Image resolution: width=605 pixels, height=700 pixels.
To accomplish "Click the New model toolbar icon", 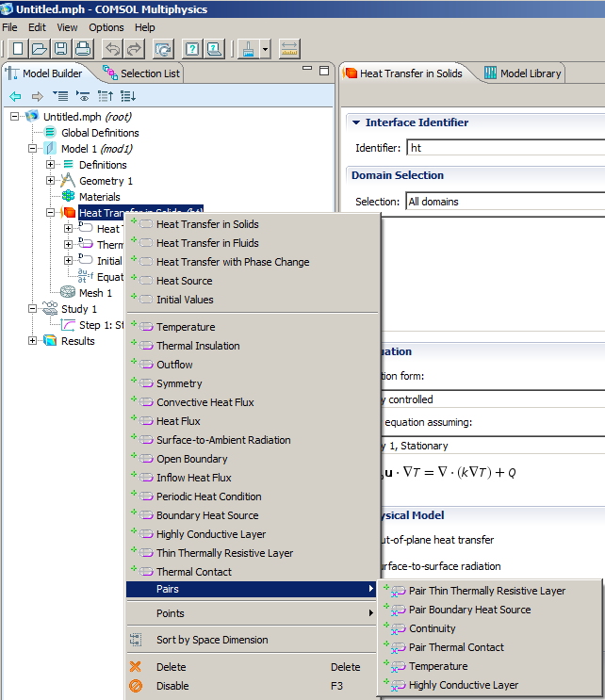I will 18,48.
